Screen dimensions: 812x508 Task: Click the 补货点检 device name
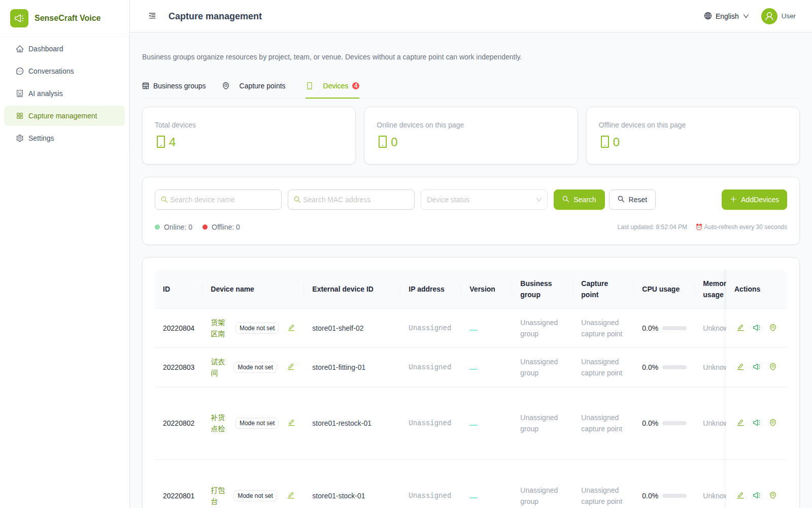click(218, 423)
